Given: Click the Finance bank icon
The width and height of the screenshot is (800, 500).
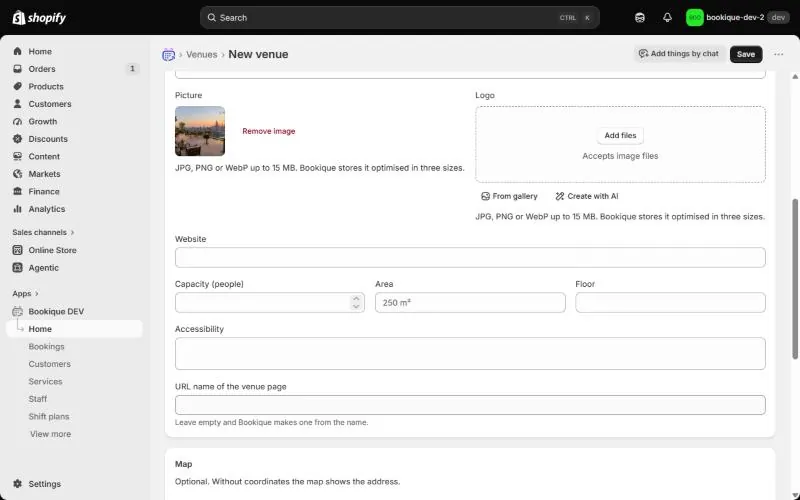Looking at the screenshot, I should (x=18, y=191).
